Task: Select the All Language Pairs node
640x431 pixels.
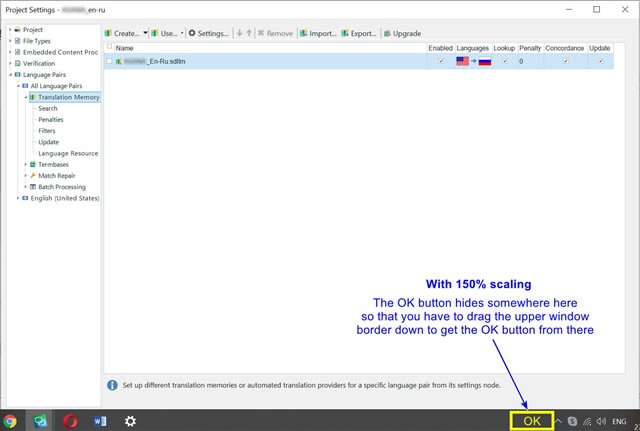Action: pyautogui.click(x=56, y=86)
